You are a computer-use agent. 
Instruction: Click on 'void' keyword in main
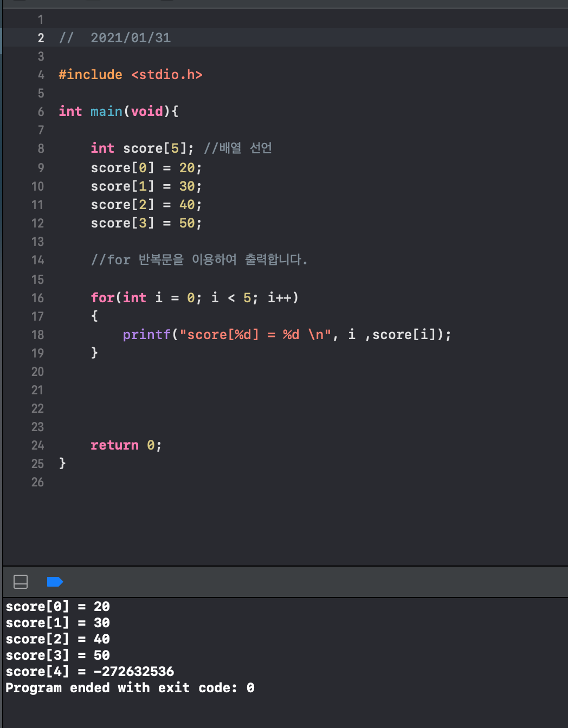click(x=147, y=112)
